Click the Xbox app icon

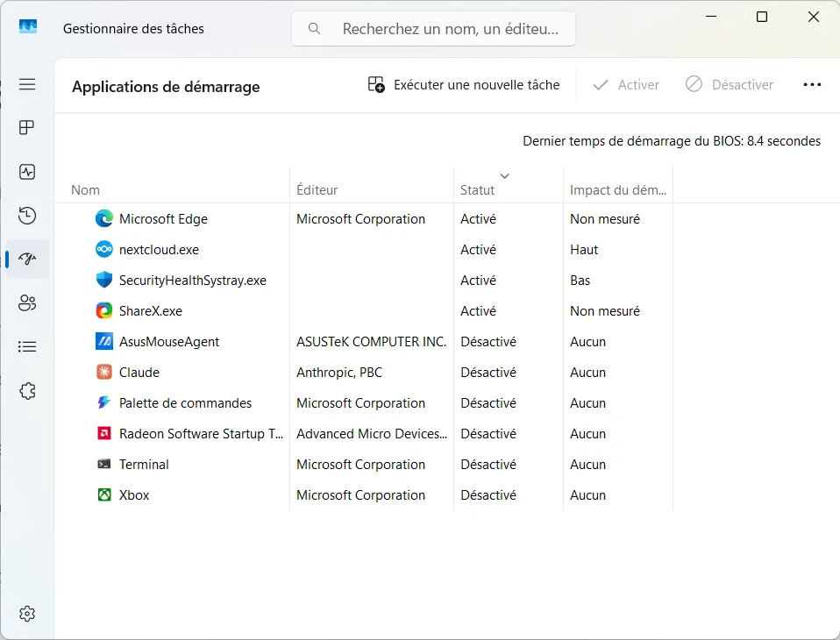[x=104, y=494]
